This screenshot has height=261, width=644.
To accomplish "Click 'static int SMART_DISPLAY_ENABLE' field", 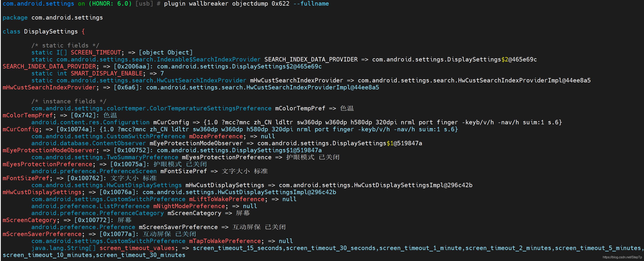I will (87, 74).
